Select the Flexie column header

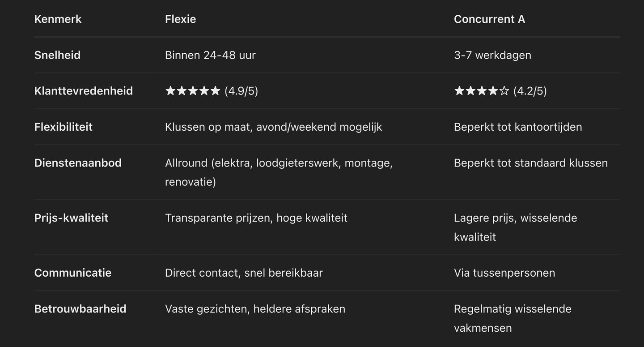(x=181, y=19)
